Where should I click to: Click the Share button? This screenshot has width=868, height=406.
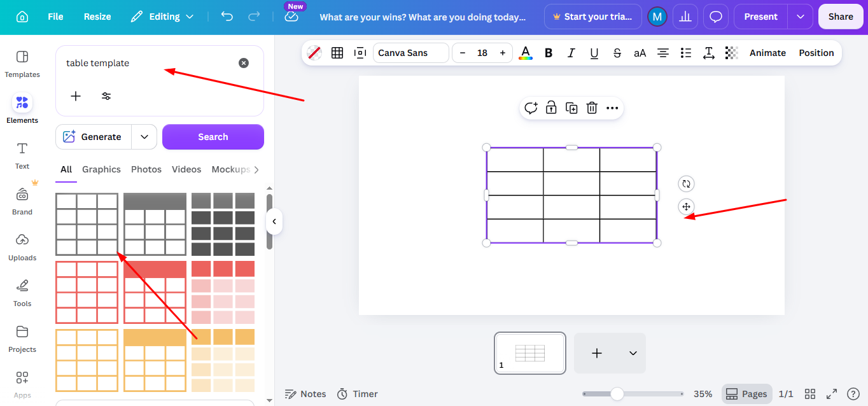(x=841, y=17)
